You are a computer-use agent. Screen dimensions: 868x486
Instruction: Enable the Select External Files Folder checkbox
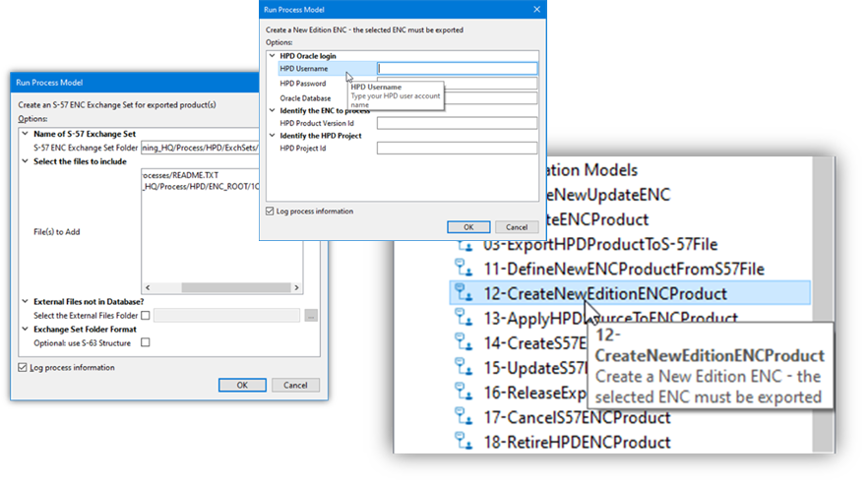146,316
